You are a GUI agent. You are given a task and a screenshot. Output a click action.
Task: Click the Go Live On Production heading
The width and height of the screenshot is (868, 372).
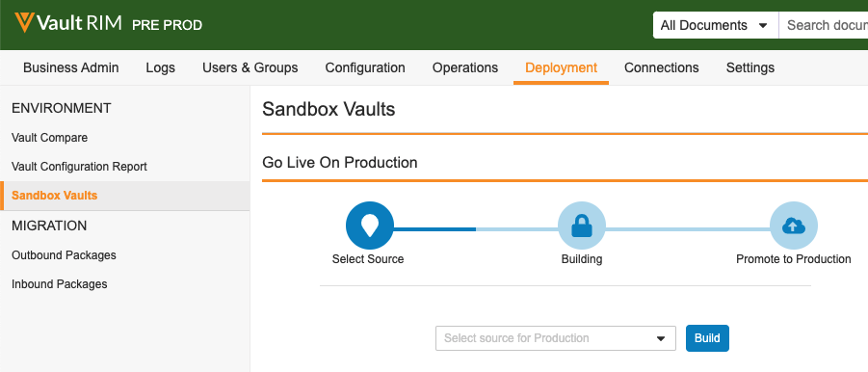(x=340, y=163)
